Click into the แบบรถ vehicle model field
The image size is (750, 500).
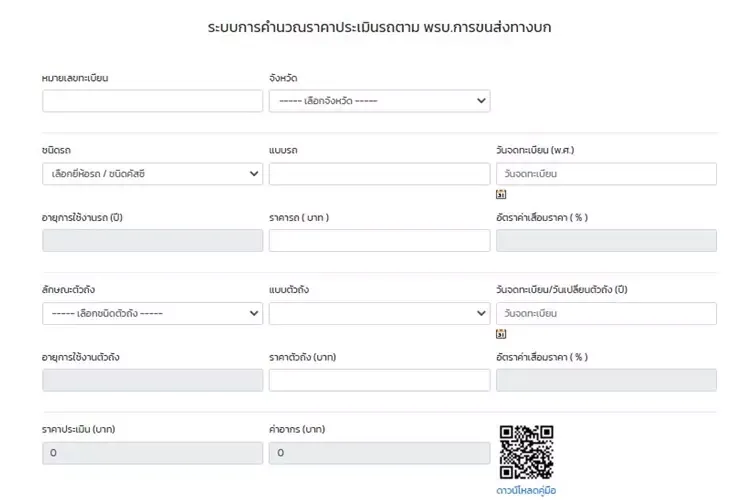(379, 174)
